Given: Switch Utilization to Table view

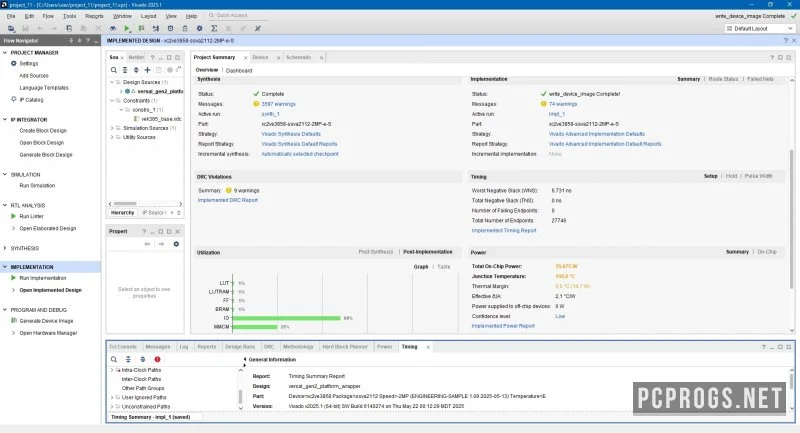Looking at the screenshot, I should pos(444,267).
